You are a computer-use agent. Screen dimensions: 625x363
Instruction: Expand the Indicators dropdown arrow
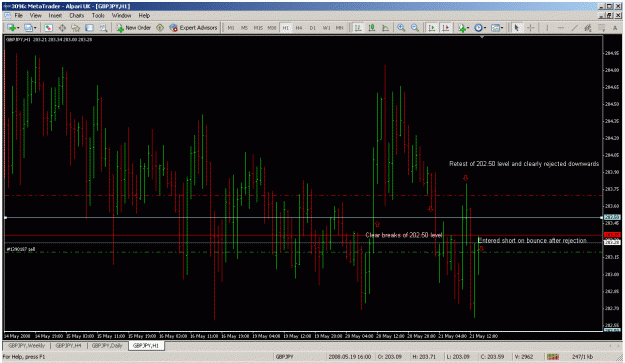tap(468, 28)
